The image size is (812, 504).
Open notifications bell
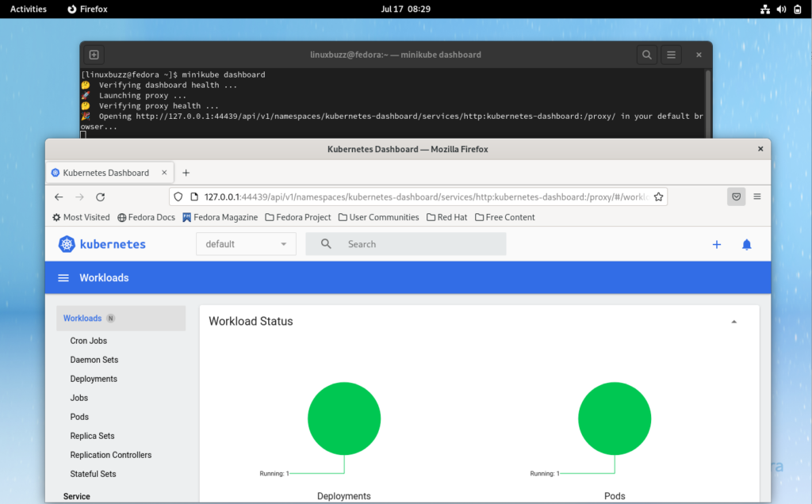747,244
